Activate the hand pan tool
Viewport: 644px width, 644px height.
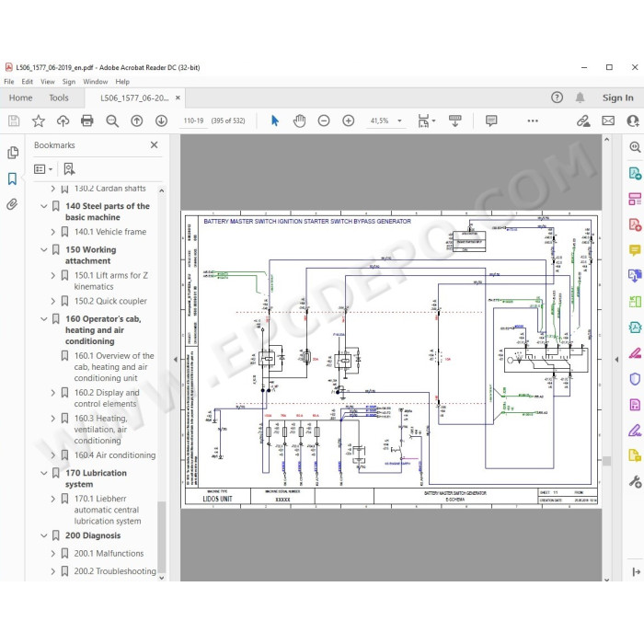pyautogui.click(x=299, y=121)
